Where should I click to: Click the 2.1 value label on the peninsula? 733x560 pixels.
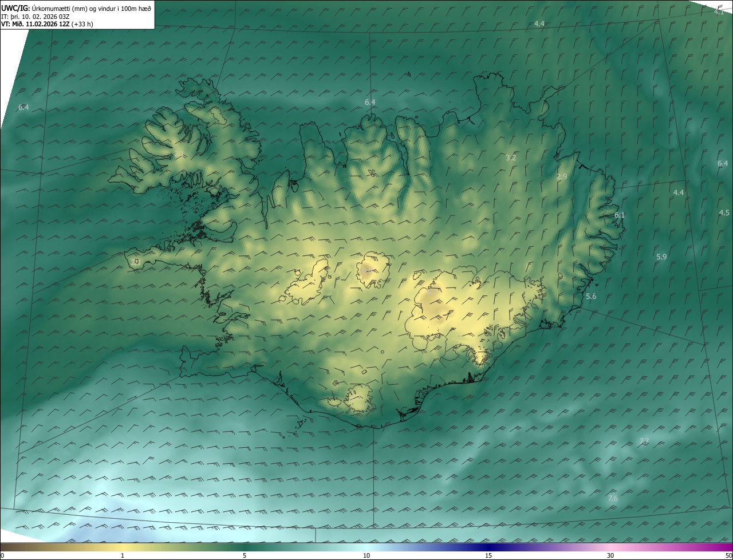coord(136,262)
